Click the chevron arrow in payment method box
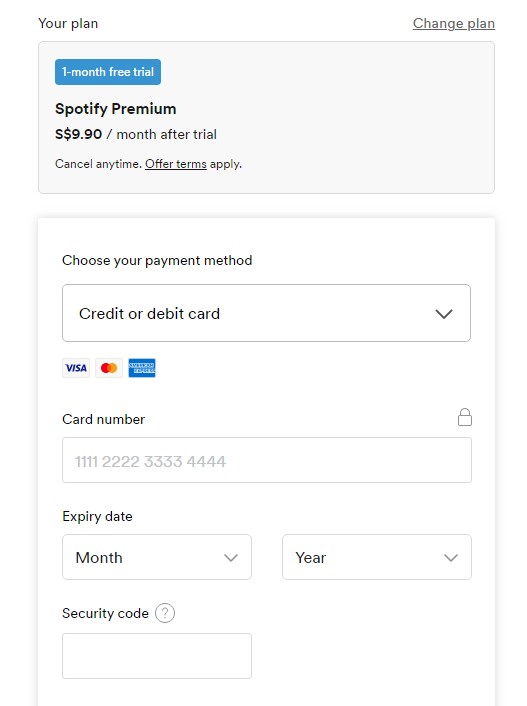This screenshot has width=527, height=706. [444, 314]
